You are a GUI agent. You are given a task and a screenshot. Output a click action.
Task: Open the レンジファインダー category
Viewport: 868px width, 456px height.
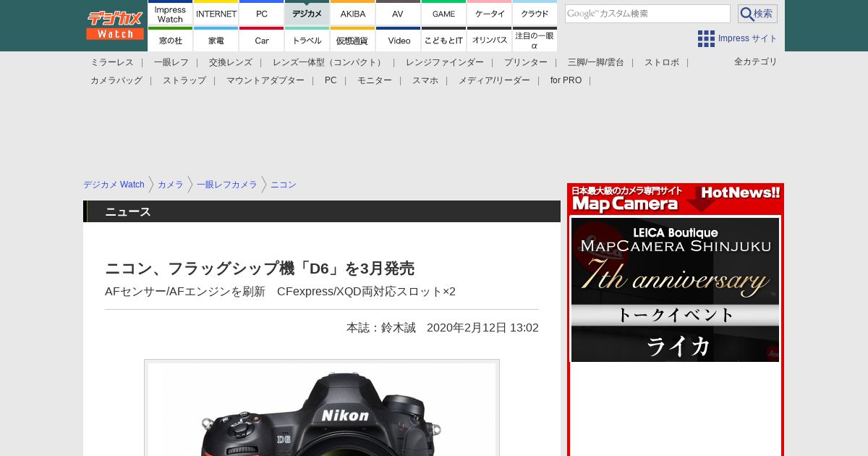(x=445, y=62)
